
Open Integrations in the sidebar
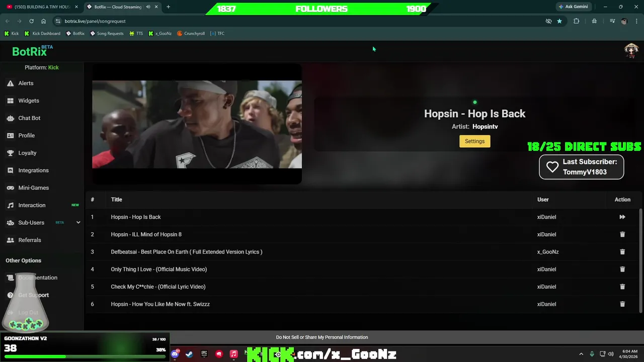coord(33,170)
